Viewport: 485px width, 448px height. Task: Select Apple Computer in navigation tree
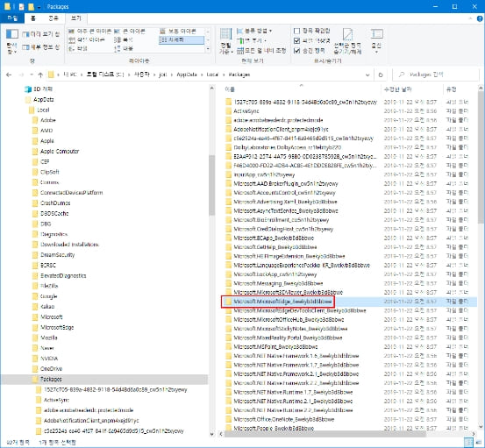point(60,151)
